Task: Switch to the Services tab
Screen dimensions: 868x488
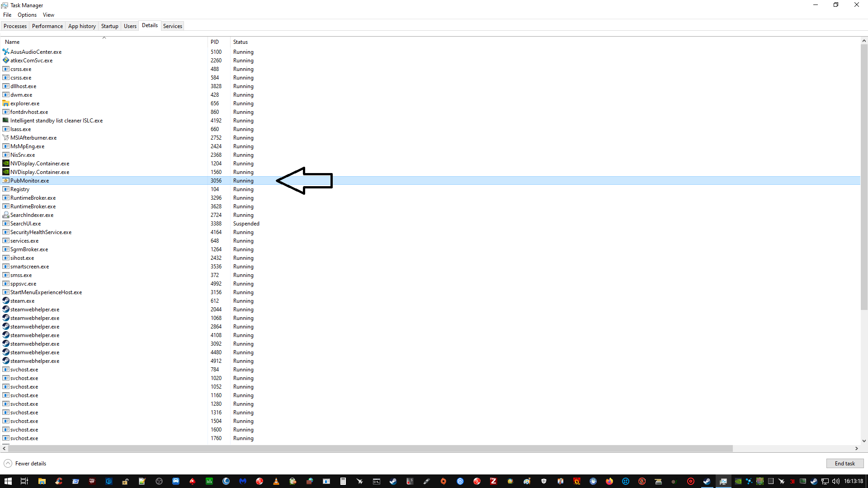Action: coord(172,26)
